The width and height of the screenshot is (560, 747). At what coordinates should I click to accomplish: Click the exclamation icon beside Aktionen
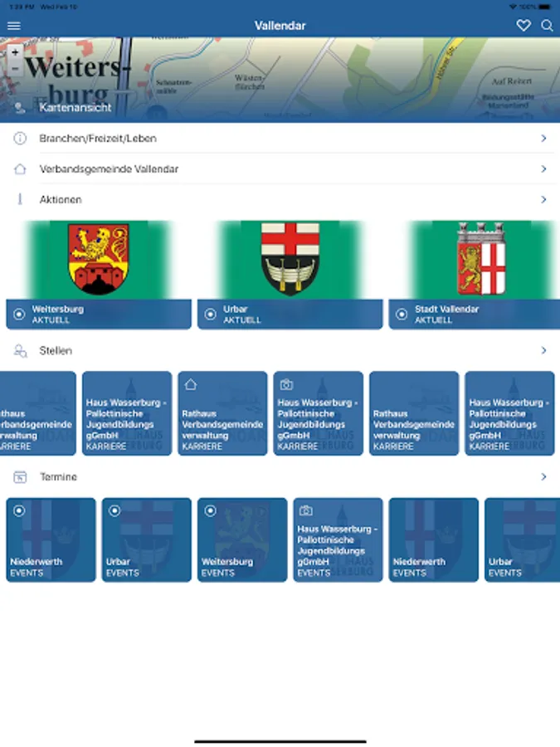coord(20,199)
